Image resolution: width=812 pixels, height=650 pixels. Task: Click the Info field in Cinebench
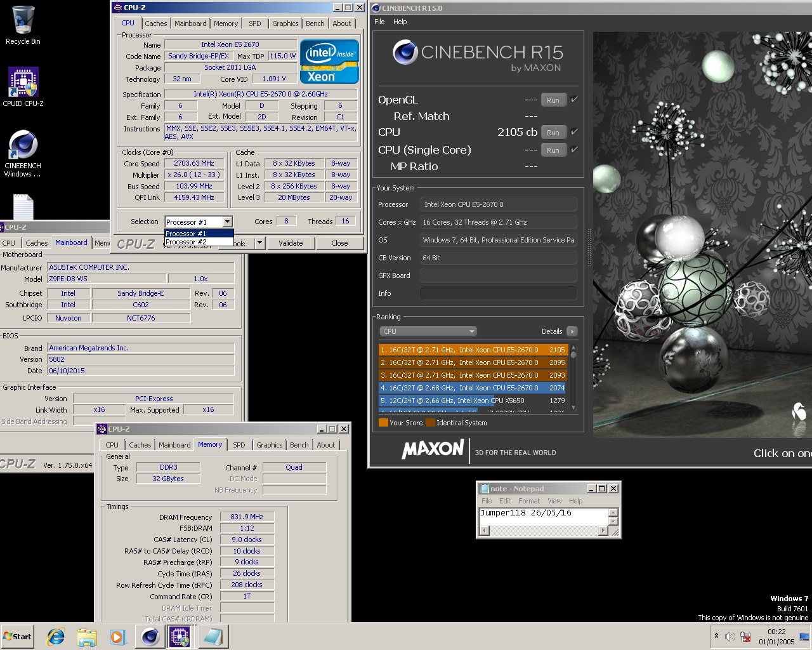point(498,293)
